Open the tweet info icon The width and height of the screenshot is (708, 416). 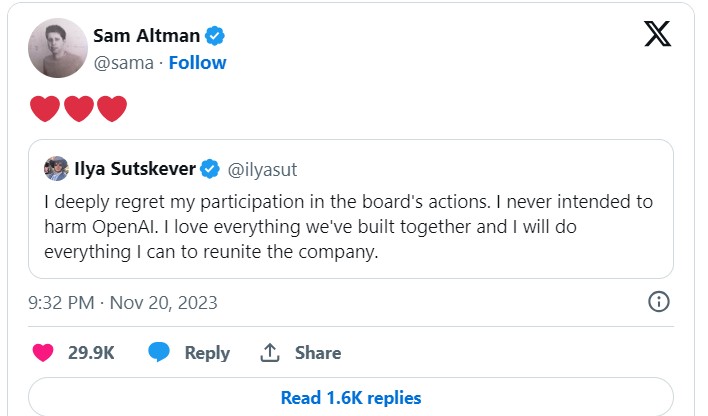click(659, 302)
